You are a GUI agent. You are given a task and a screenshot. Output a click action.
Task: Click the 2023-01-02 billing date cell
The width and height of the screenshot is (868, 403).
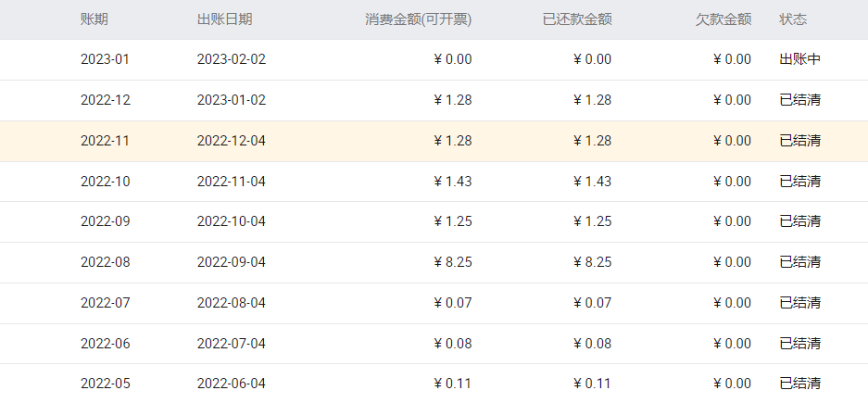point(232,100)
